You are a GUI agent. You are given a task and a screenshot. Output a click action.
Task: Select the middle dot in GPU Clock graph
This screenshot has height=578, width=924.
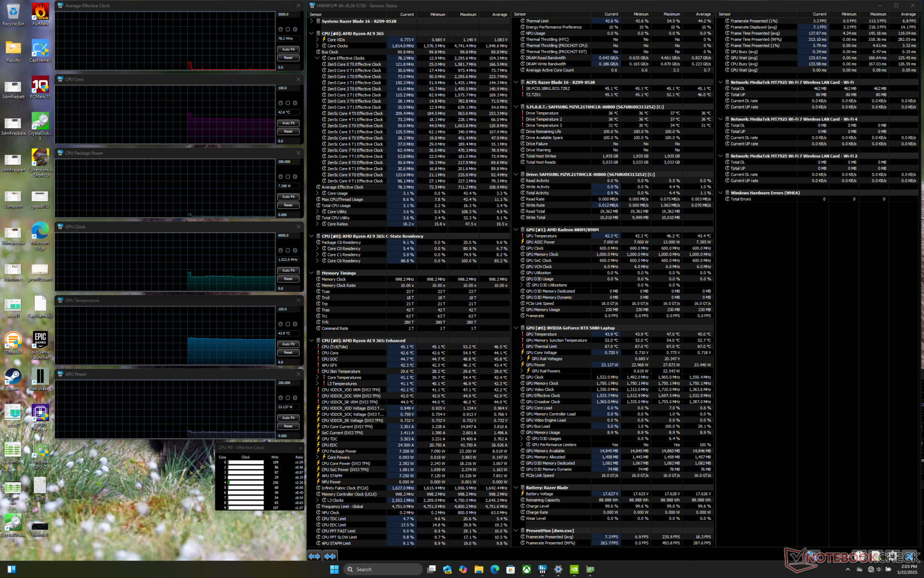point(288,250)
